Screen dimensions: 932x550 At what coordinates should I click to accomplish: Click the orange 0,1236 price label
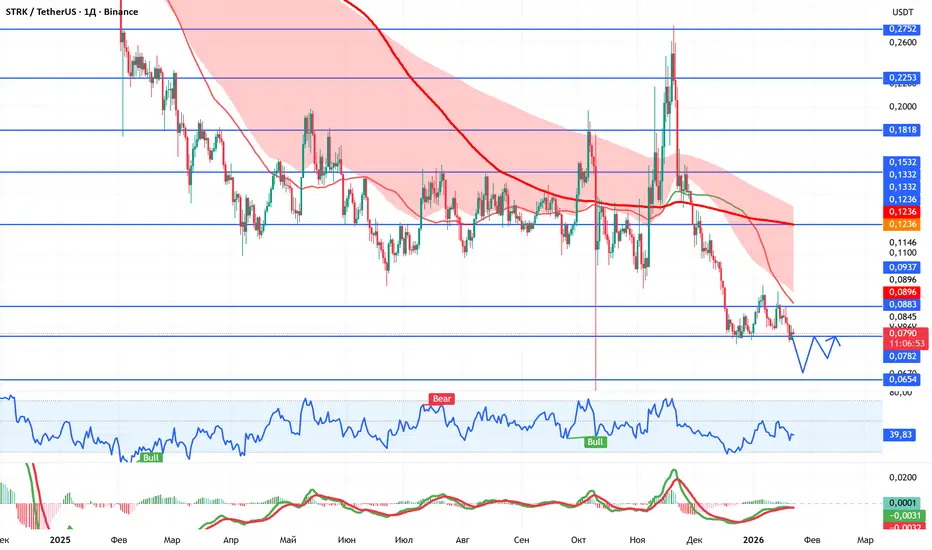tap(902, 224)
